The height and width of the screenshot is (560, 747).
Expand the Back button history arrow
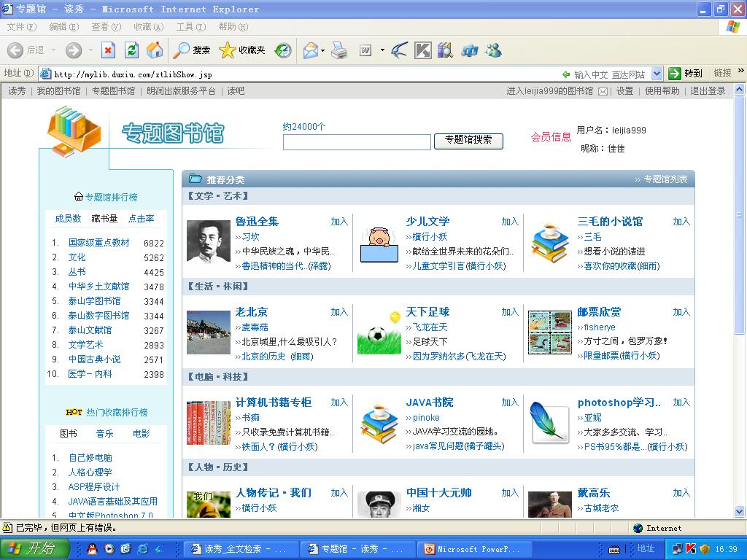point(53,50)
